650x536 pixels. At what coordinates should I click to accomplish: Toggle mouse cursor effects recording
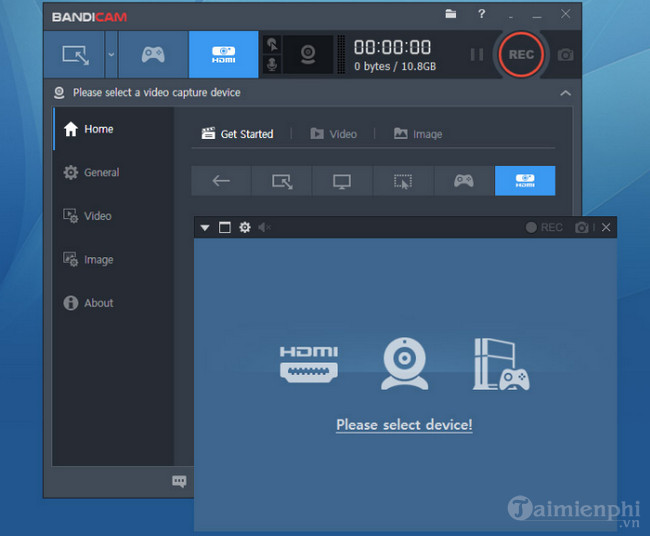[271, 44]
